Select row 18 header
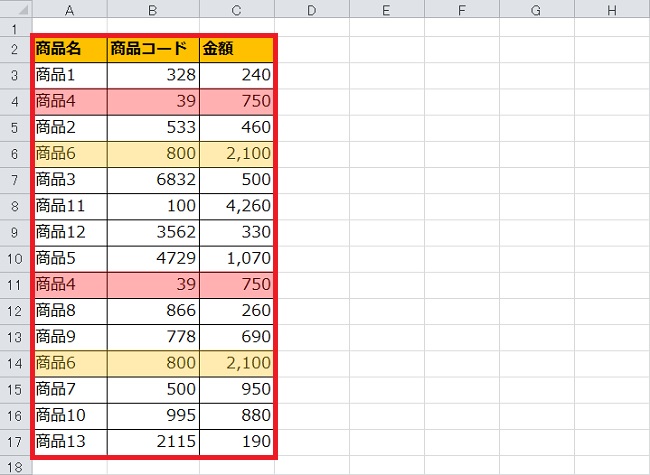This screenshot has width=650, height=475. pyautogui.click(x=17, y=466)
